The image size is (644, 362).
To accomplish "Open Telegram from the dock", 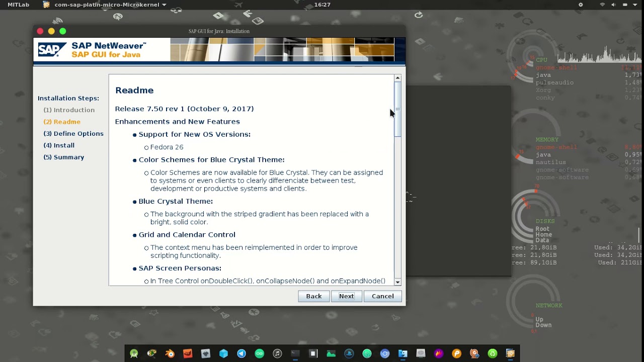I will click(242, 353).
